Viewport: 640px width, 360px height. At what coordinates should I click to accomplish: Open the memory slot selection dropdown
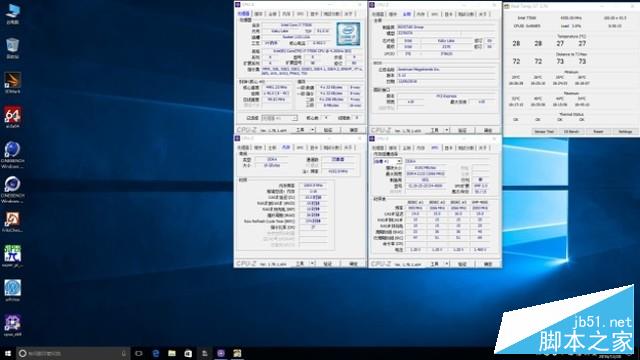387,161
